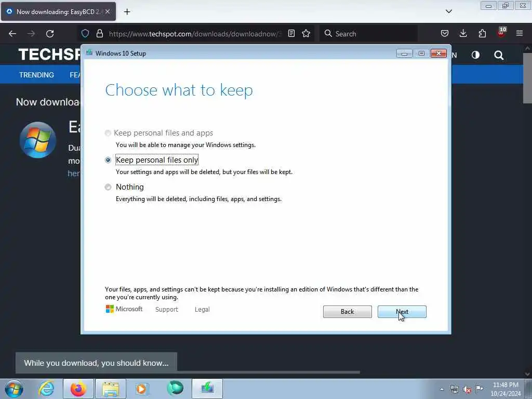Click the network tray icon
This screenshot has height=399, width=532.
click(455, 390)
